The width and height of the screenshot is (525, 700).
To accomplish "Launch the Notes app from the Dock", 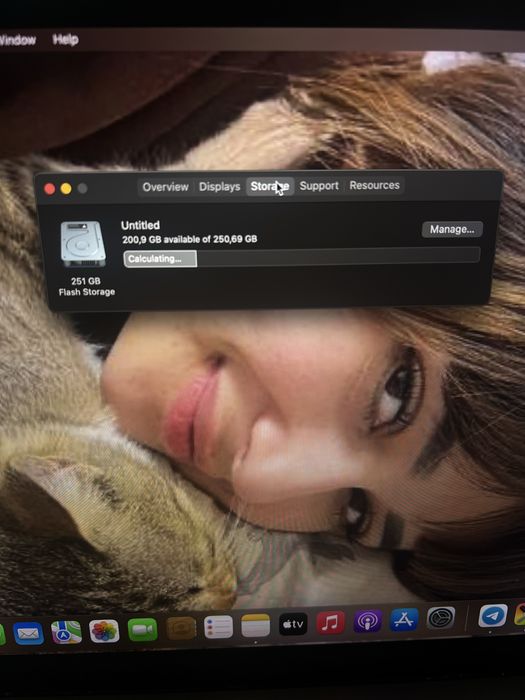I will click(255, 625).
